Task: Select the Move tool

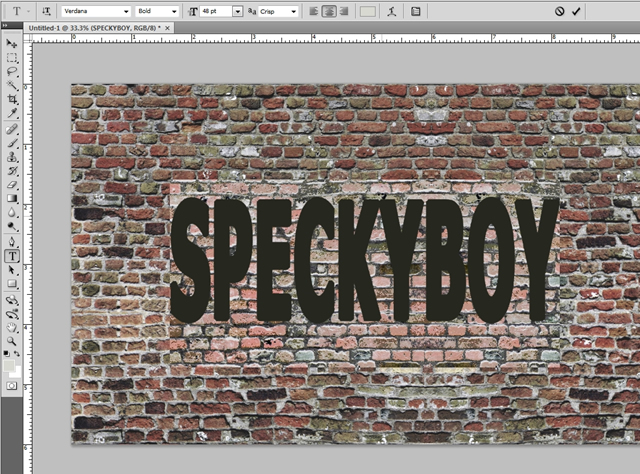Action: (x=11, y=43)
